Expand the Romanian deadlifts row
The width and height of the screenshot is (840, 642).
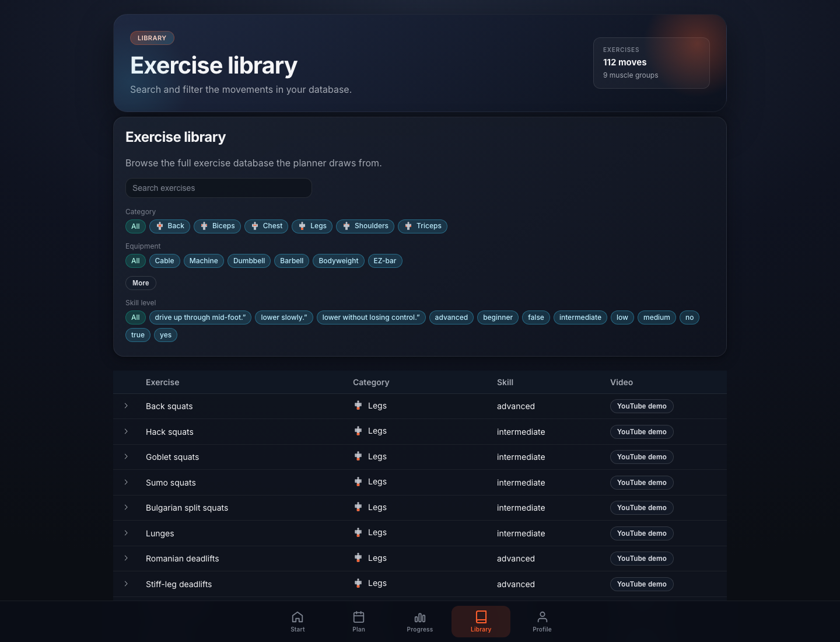tap(126, 559)
